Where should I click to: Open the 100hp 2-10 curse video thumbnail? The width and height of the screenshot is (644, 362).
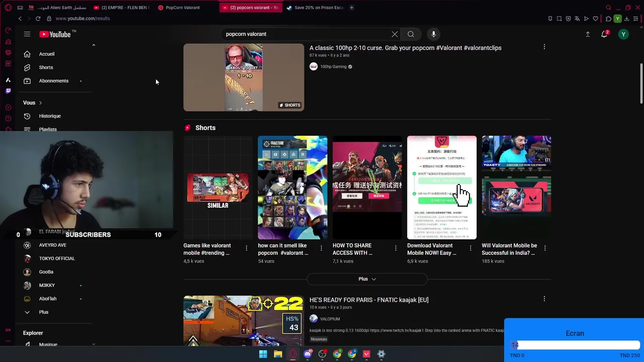(x=244, y=77)
